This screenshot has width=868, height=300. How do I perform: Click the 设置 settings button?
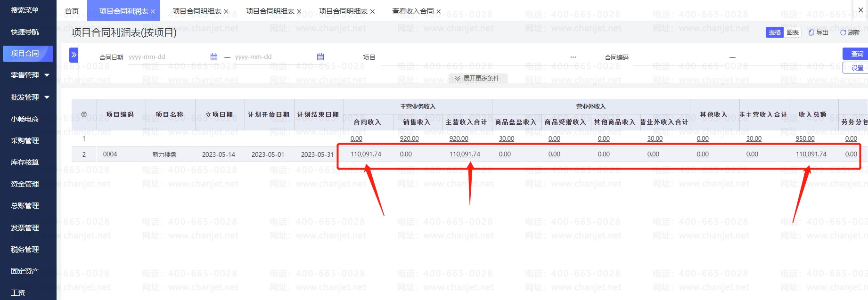(855, 68)
